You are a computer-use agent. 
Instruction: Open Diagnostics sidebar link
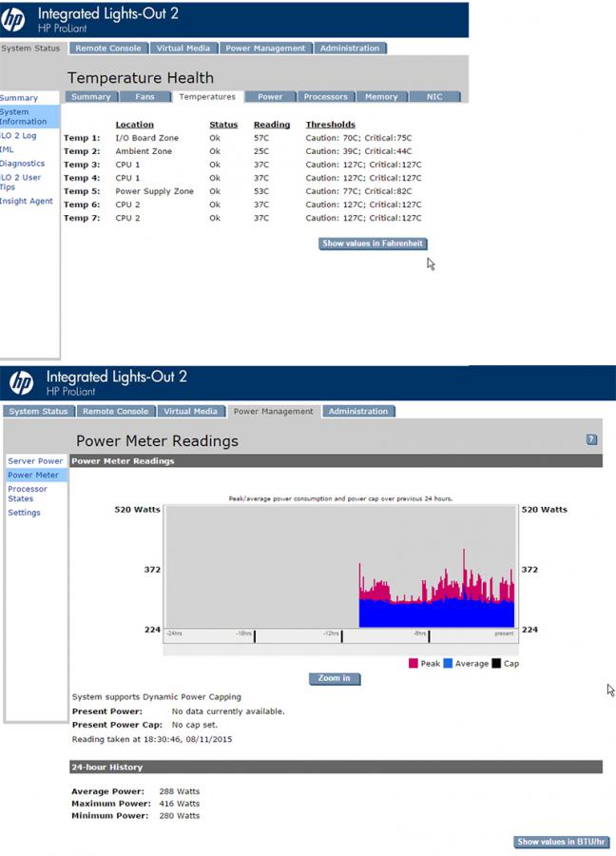point(23,164)
